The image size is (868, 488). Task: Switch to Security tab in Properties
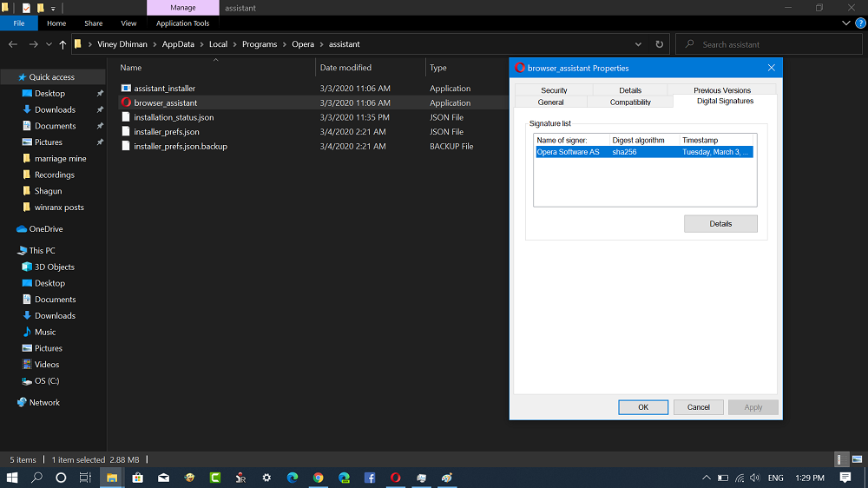pyautogui.click(x=554, y=90)
